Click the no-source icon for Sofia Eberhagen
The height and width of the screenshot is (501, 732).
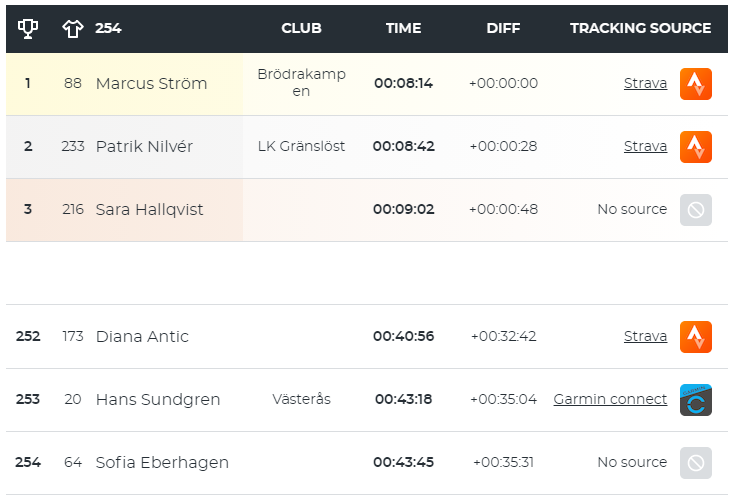696,463
